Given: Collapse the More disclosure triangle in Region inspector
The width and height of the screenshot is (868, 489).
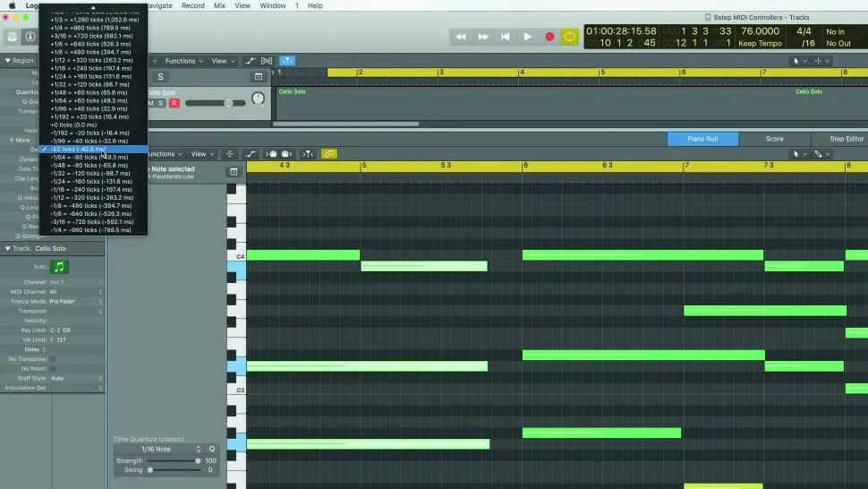Looking at the screenshot, I should pos(12,140).
